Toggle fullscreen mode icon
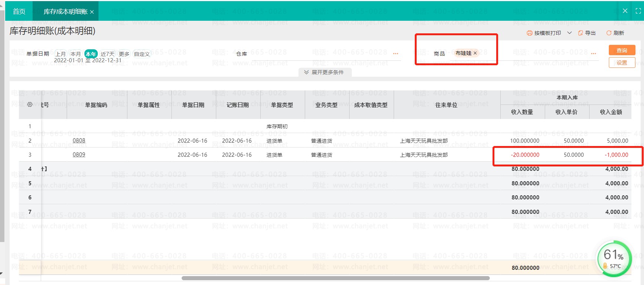 638,11
